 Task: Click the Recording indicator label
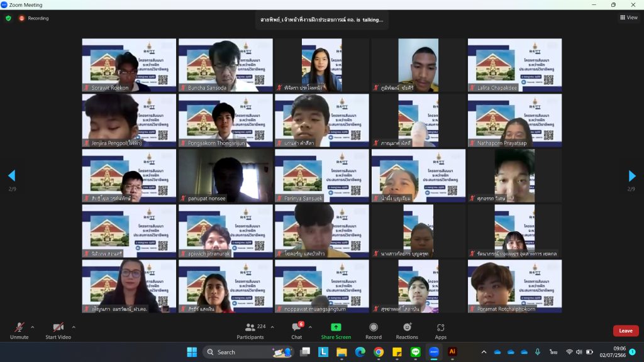pos(38,18)
